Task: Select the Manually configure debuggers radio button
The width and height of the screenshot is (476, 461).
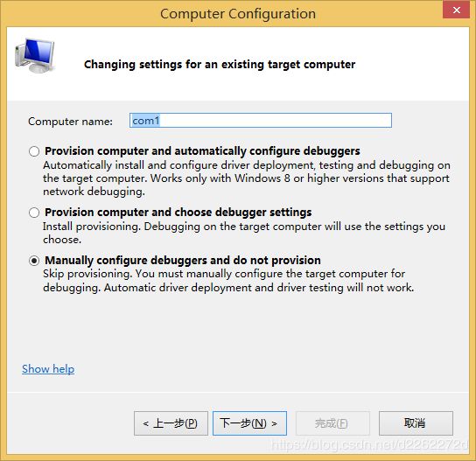Action: [x=34, y=261]
